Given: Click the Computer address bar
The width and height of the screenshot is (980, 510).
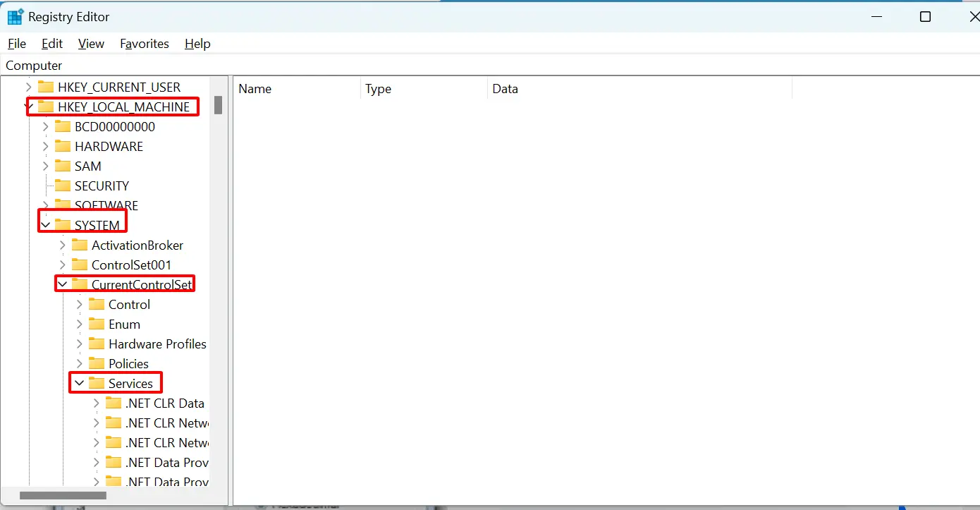Looking at the screenshot, I should [490, 66].
